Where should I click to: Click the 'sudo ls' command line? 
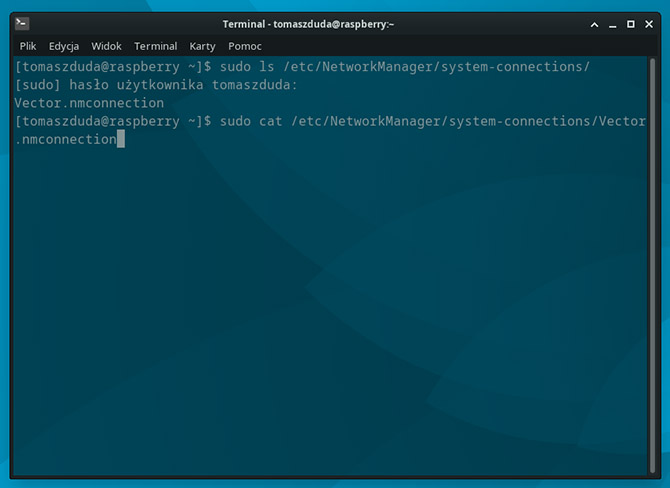tap(302, 67)
